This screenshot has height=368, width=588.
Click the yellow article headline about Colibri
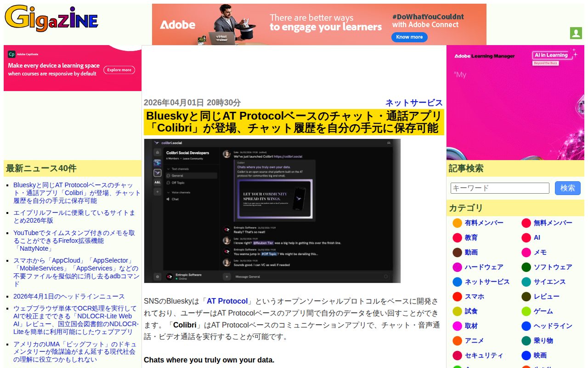[x=294, y=122]
